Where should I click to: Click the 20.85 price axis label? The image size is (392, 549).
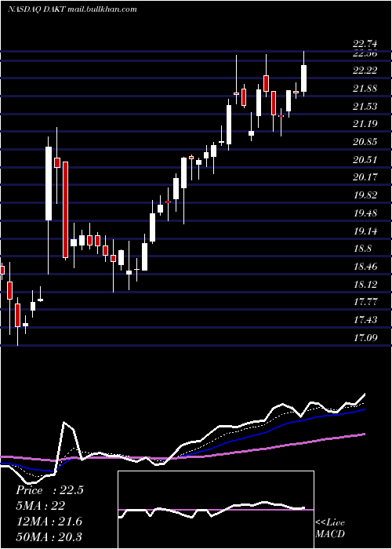pos(365,142)
